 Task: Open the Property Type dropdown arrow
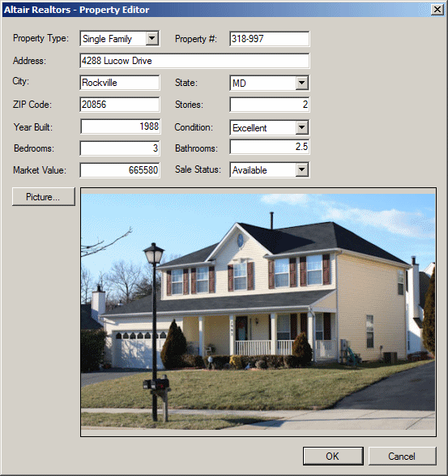pos(151,39)
